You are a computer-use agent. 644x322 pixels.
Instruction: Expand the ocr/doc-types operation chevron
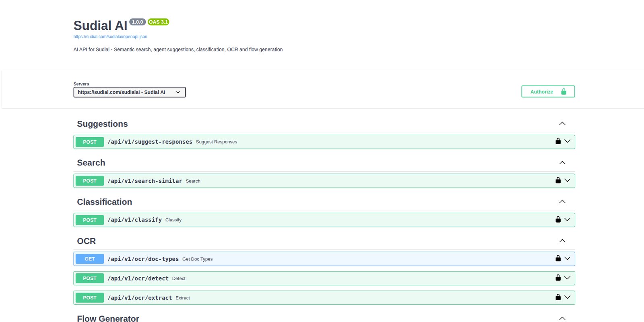coord(568,258)
